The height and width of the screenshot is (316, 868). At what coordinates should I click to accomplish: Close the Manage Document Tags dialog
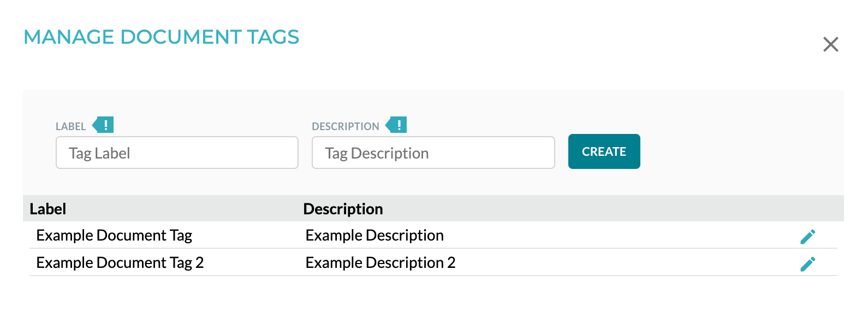click(x=830, y=44)
